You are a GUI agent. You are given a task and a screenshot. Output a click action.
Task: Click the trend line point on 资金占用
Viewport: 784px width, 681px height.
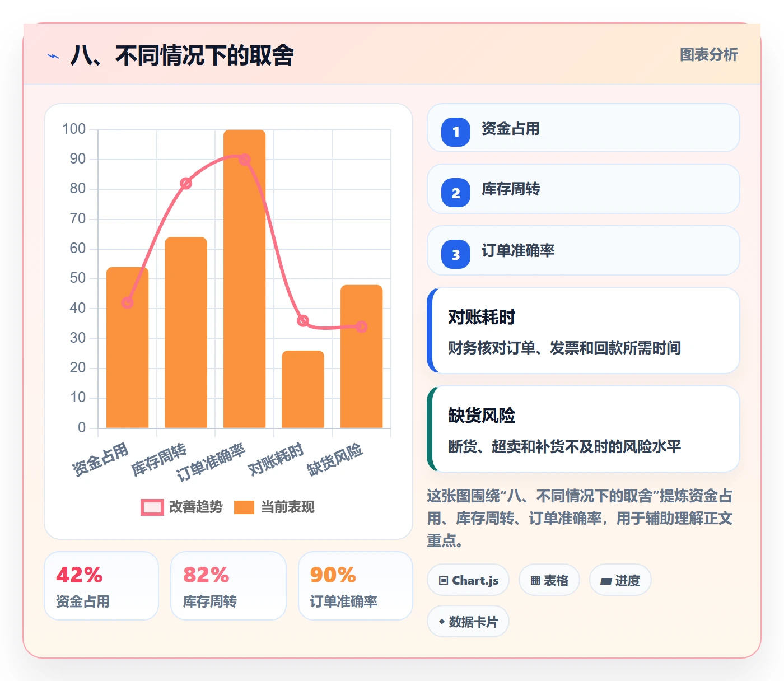128,303
